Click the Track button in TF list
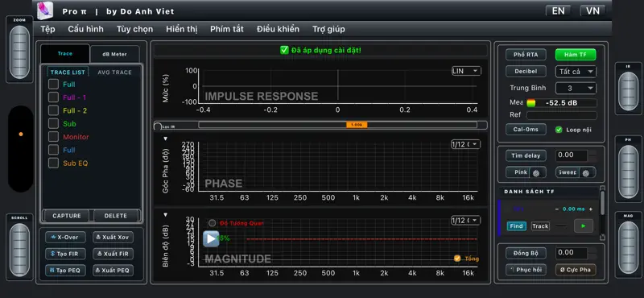The image size is (644, 298). click(x=540, y=226)
